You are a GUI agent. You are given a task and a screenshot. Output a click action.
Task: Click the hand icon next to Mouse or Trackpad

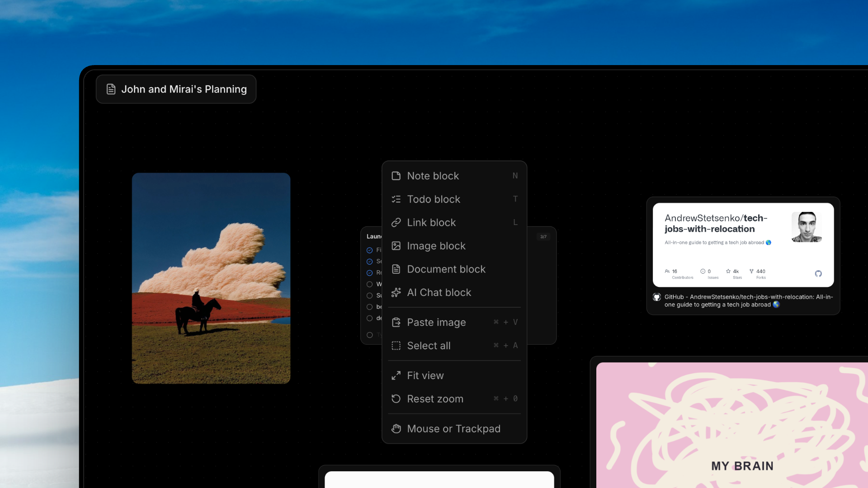click(396, 428)
